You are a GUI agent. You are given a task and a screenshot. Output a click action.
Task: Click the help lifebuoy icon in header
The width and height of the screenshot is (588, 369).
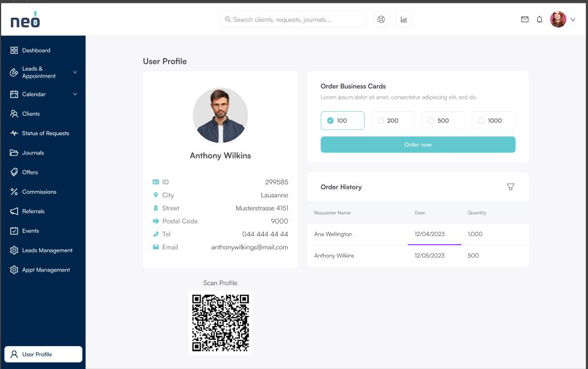click(381, 19)
